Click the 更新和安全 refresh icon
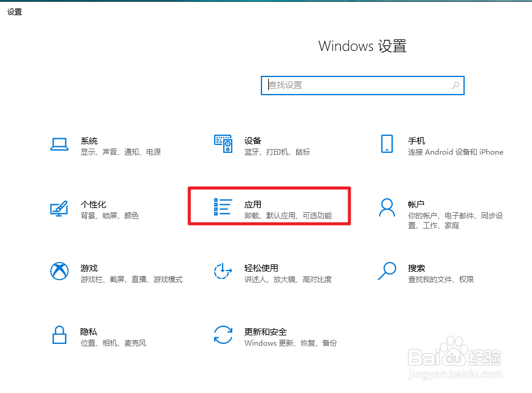The image size is (532, 393). [x=223, y=335]
